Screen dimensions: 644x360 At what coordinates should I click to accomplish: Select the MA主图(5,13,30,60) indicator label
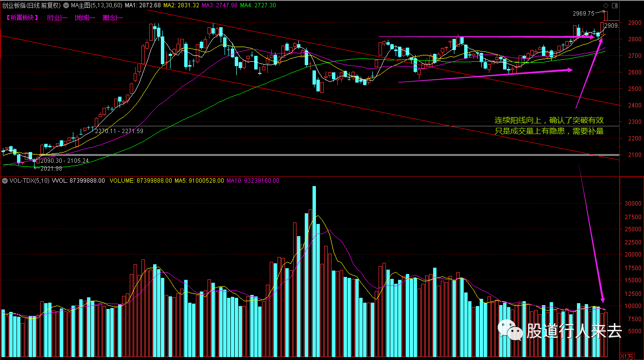(x=96, y=5)
